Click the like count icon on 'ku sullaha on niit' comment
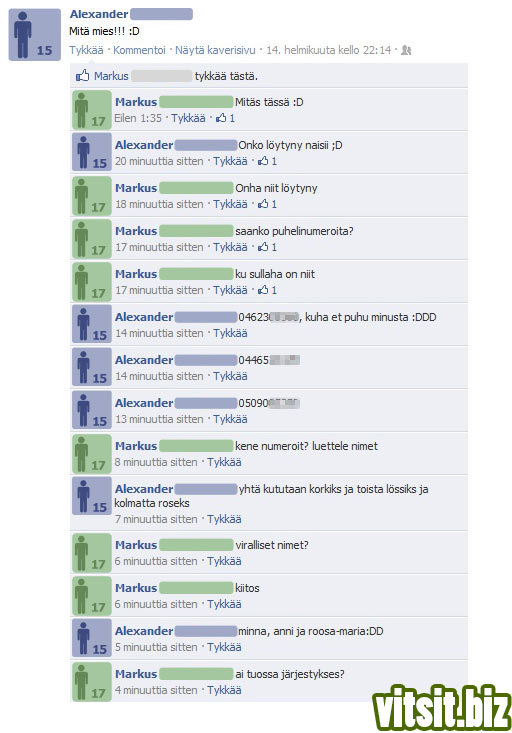This screenshot has width=512, height=733. [267, 290]
